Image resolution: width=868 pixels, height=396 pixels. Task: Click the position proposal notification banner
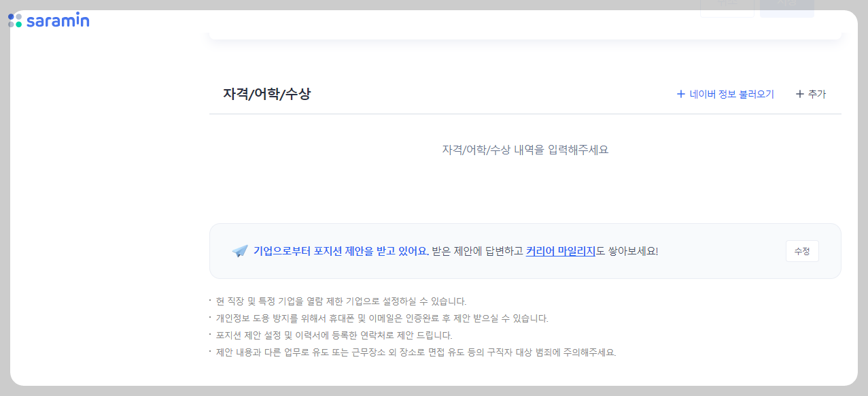pyautogui.click(x=525, y=251)
